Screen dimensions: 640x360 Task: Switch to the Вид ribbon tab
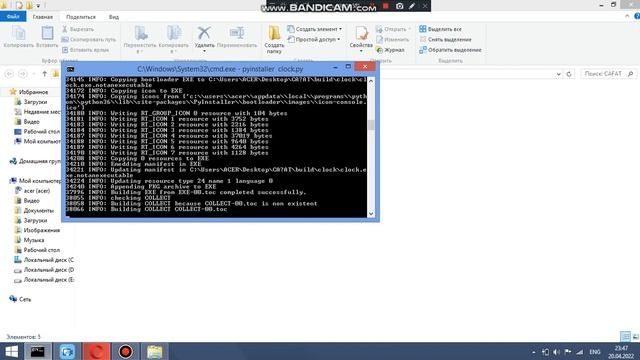coord(114,17)
